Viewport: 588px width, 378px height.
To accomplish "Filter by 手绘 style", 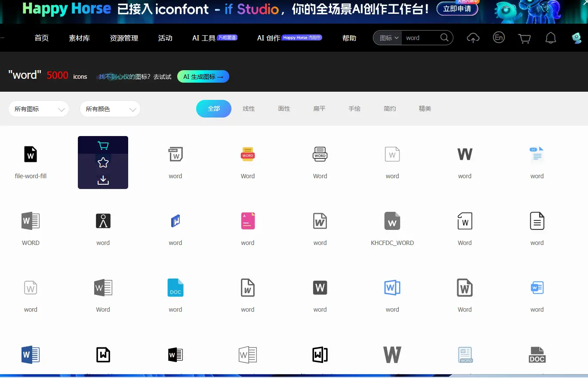I will (x=354, y=108).
